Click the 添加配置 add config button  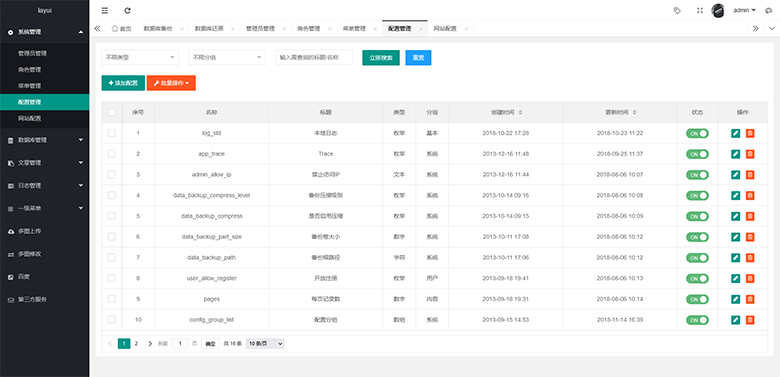click(x=123, y=83)
